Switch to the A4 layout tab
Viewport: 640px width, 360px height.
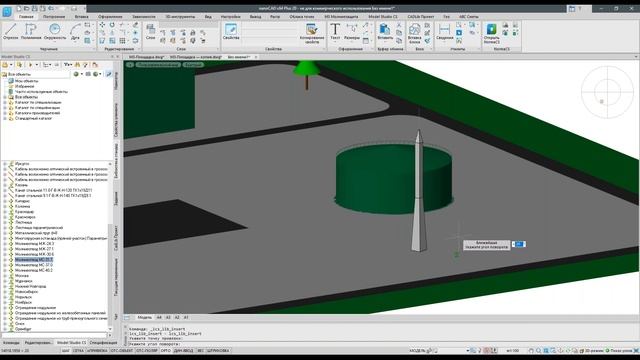tap(159, 318)
